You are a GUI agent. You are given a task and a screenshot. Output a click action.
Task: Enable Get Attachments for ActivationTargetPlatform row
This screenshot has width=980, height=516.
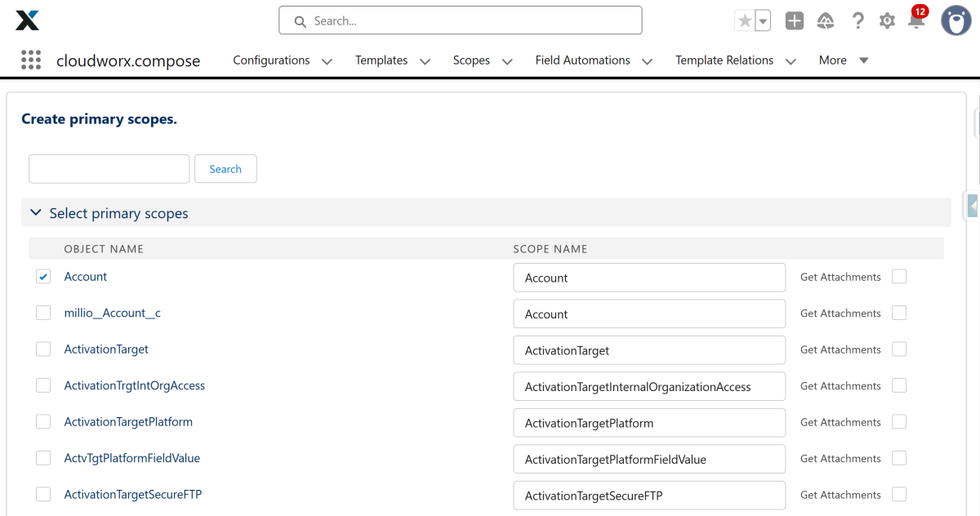899,422
